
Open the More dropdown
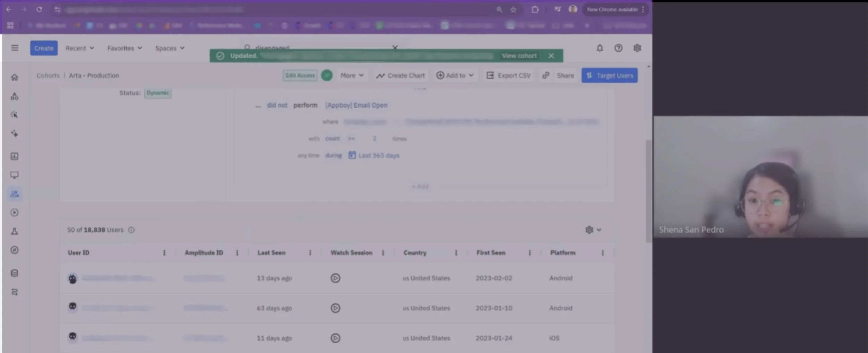352,75
